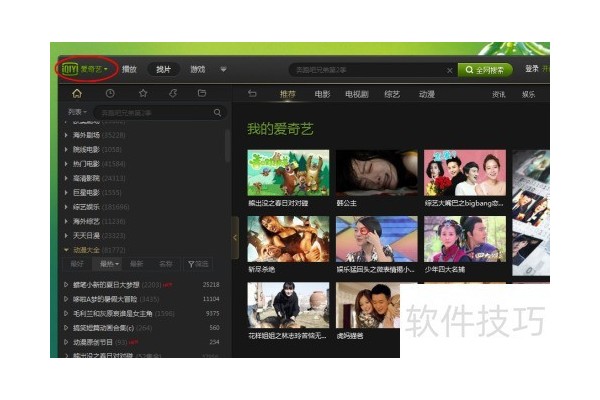Focus the sidebar list search field
The height and width of the screenshot is (400, 600).
[x=153, y=113]
